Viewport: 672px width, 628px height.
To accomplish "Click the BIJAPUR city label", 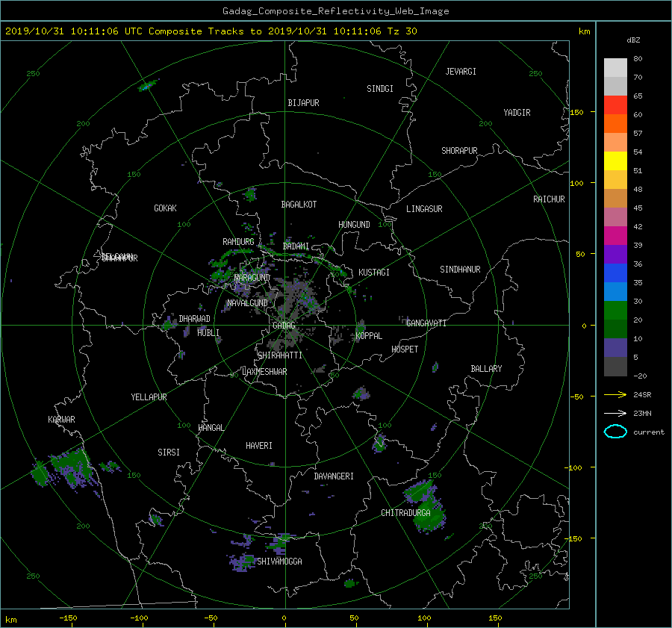I will coord(303,103).
